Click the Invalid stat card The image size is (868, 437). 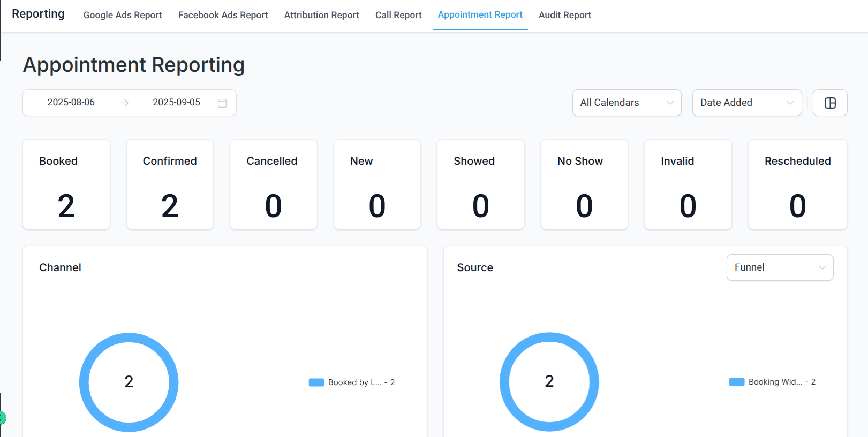coord(688,185)
